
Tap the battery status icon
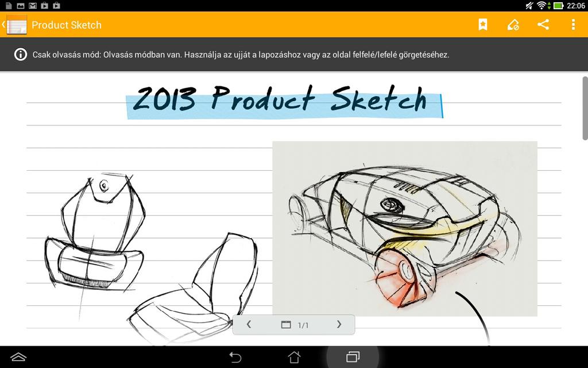click(558, 6)
